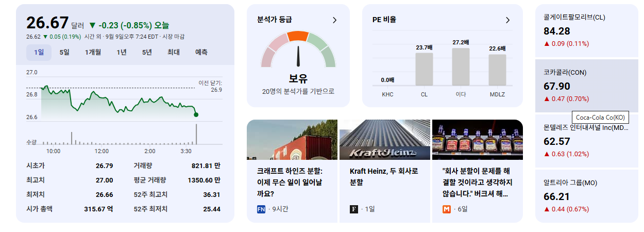
Task: Click Mondelez change 0.63 (1.02%)
Action: [566, 154]
